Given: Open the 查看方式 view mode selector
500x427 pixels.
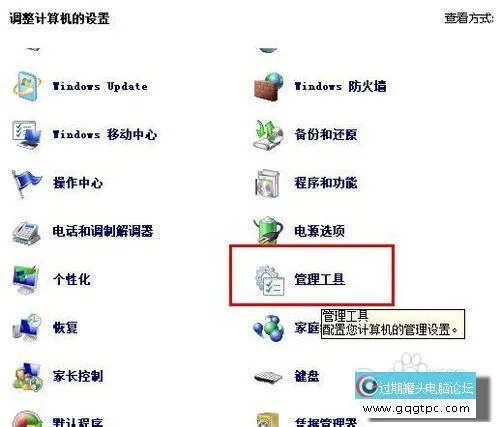Looking at the screenshot, I should (469, 18).
